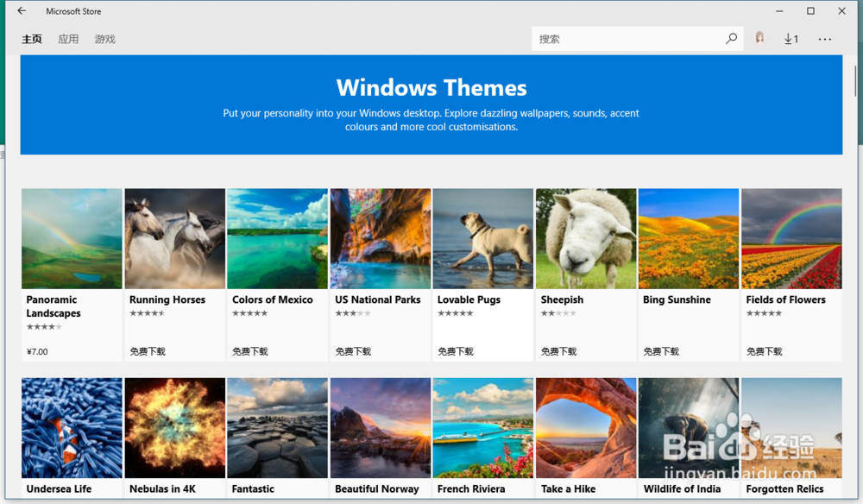Open Lovable Pugs theme image
This screenshot has height=504, width=863.
pos(483,239)
